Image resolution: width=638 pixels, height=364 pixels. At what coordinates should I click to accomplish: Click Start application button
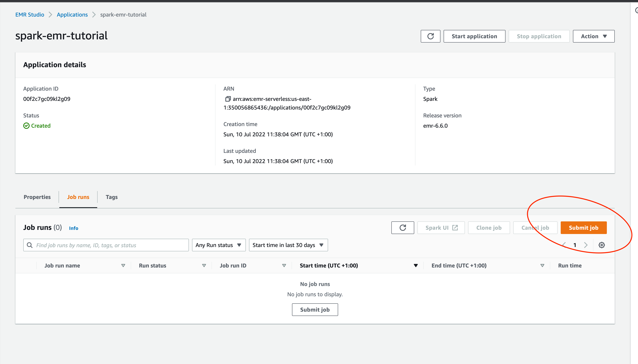click(x=474, y=36)
